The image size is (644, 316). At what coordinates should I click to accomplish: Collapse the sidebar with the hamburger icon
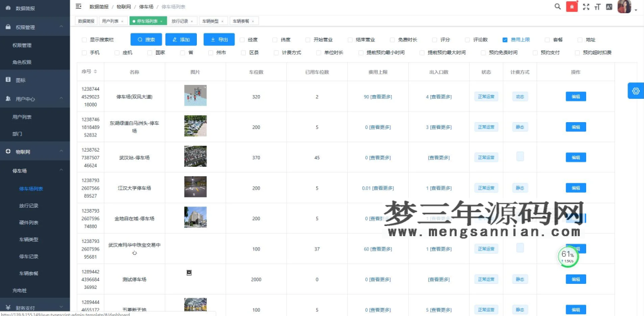click(x=79, y=6)
